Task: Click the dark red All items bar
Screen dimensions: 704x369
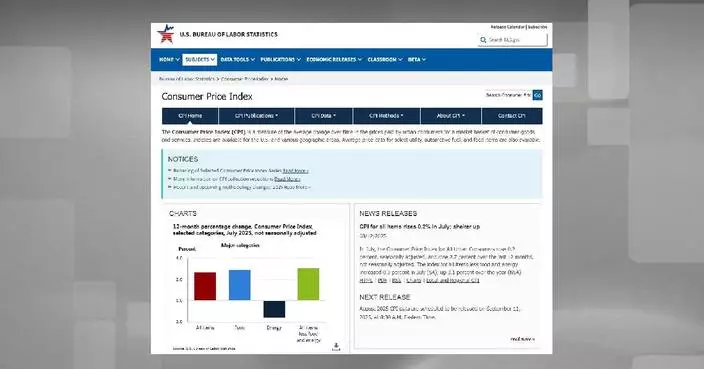Action: (205, 286)
